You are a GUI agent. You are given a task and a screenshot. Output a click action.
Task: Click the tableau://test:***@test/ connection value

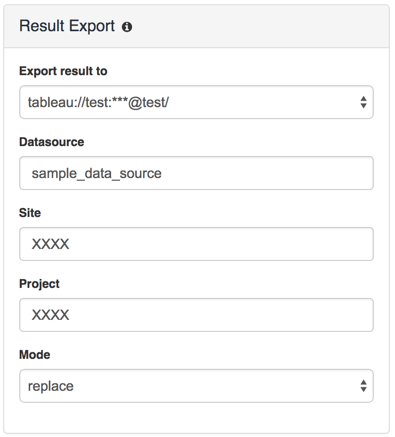click(x=98, y=102)
